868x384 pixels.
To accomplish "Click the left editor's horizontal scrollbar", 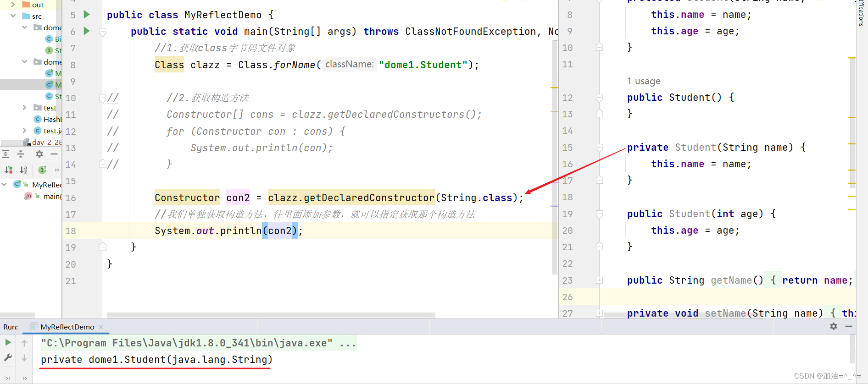I will click(271, 315).
